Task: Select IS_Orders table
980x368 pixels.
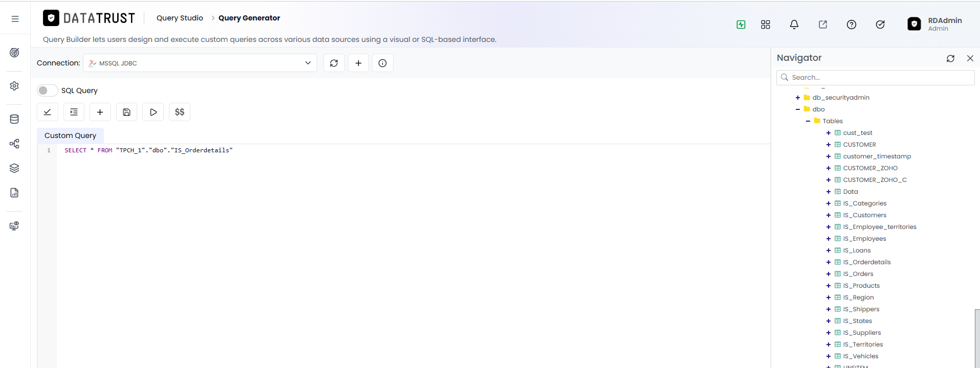Action: pos(858,274)
